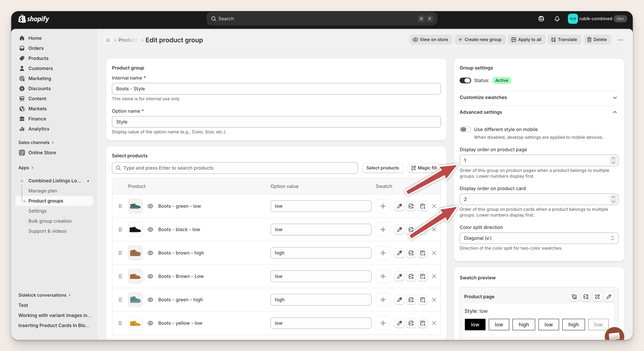Enable Use different style on mobile

465,129
